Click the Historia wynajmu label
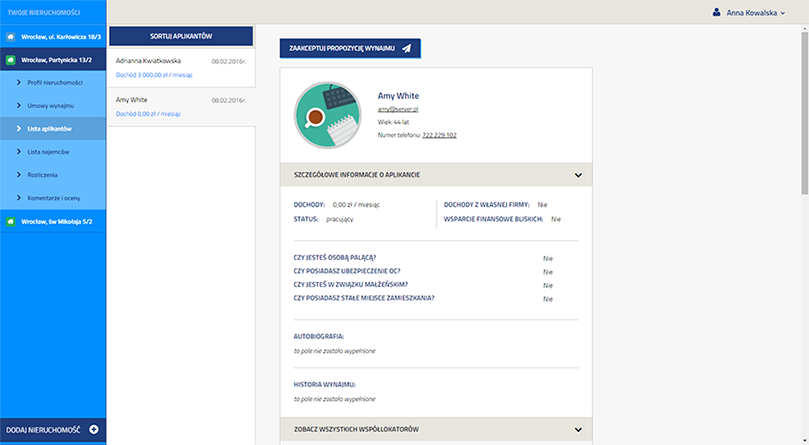This screenshot has height=445, width=809. click(x=325, y=385)
